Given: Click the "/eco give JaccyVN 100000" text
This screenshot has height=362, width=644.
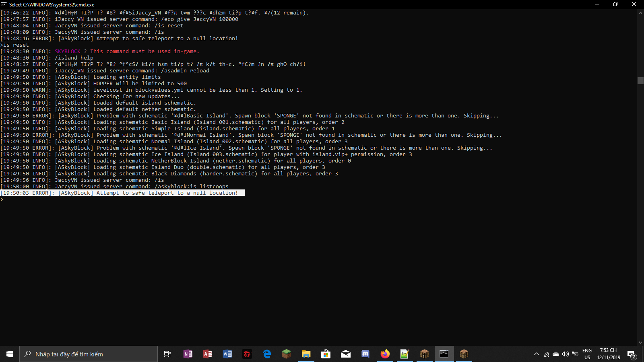Looking at the screenshot, I should [200, 19].
